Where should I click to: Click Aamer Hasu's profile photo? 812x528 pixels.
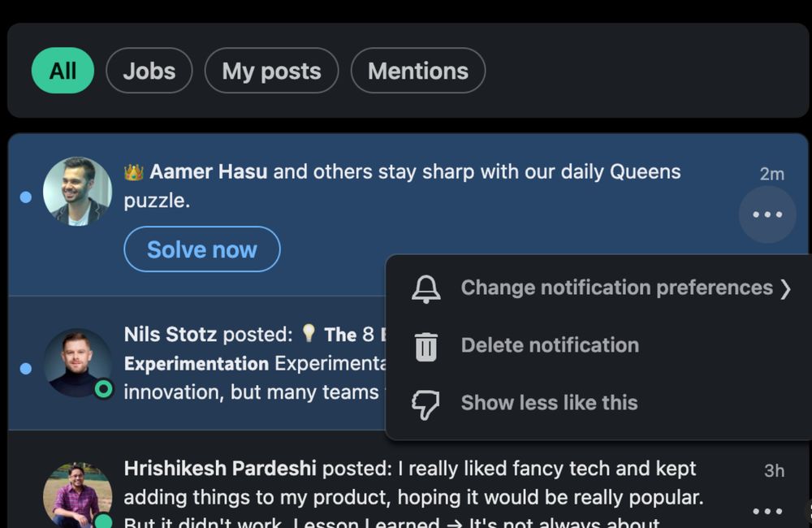pyautogui.click(x=77, y=192)
